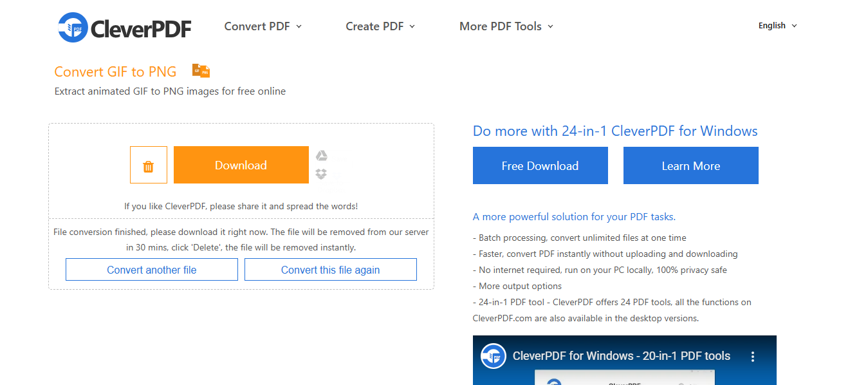Screen dimensions: 868x385
Task: Delete the converted file with trash icon
Action: pos(149,165)
